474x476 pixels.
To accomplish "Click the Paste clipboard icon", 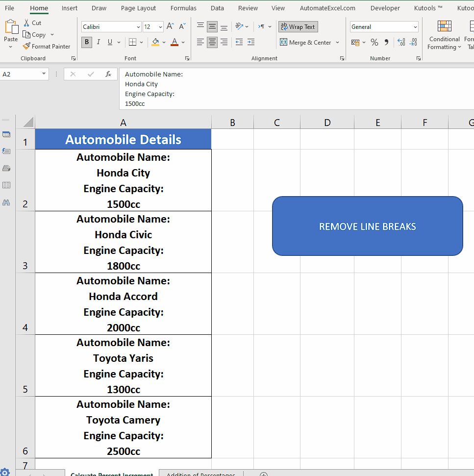I will click(x=11, y=27).
